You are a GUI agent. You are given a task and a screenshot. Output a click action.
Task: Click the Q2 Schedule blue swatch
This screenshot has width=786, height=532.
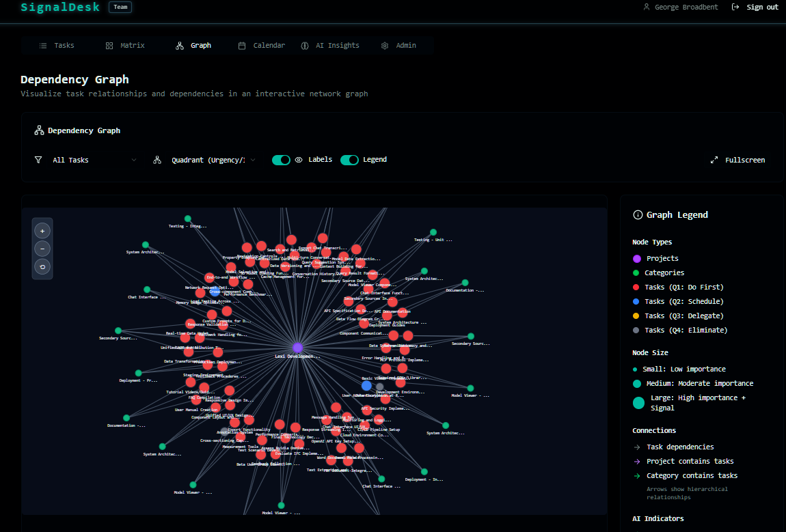pyautogui.click(x=636, y=302)
